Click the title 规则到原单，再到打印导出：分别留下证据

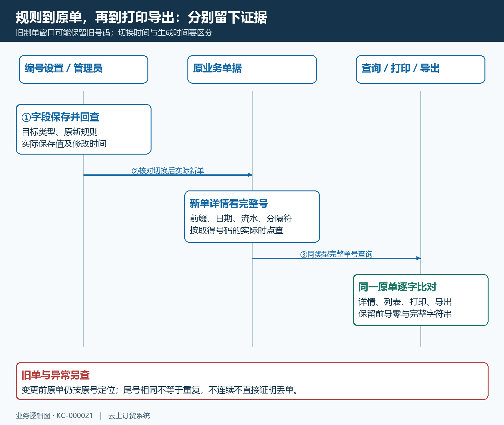coord(141,17)
